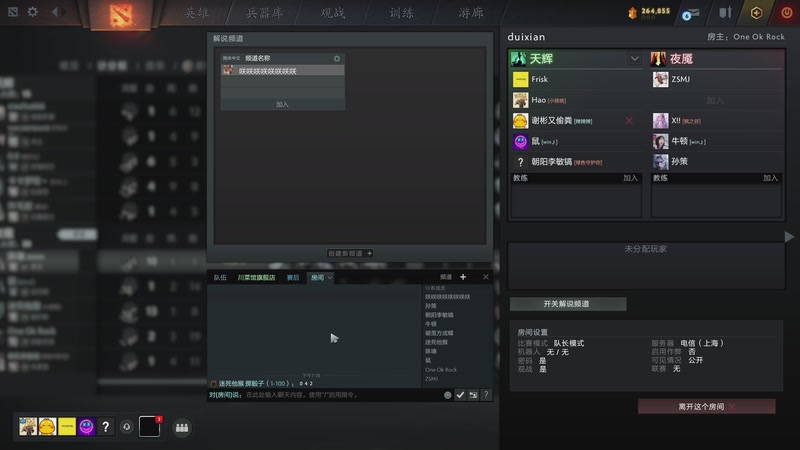Click One Ok Rock in chat member list

tap(441, 370)
